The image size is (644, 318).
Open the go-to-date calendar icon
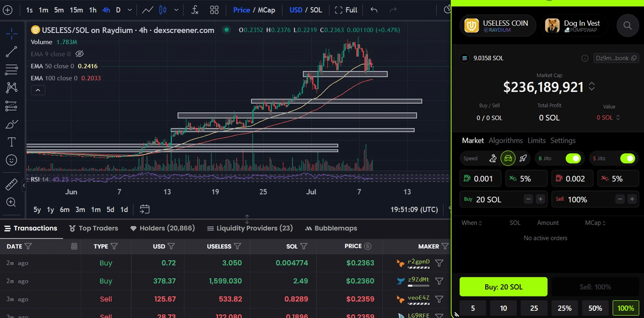[x=144, y=209]
